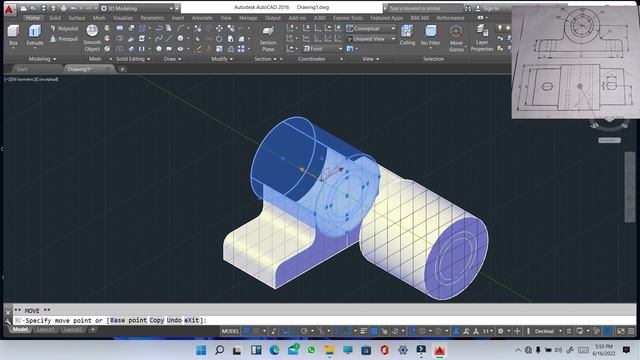Click the Save icon in quick access toolbar
This screenshot has width=640, height=360.
43,8
